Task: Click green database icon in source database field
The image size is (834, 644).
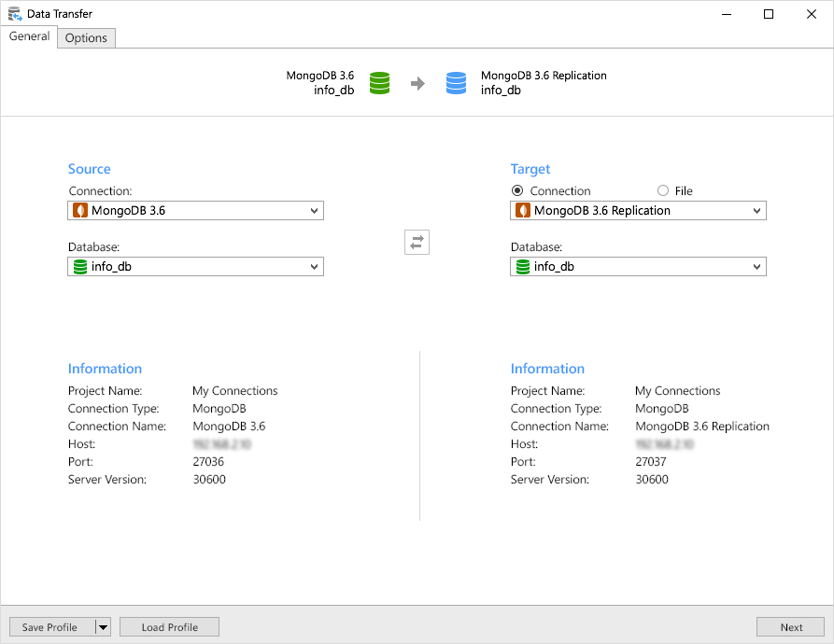Action: point(79,267)
